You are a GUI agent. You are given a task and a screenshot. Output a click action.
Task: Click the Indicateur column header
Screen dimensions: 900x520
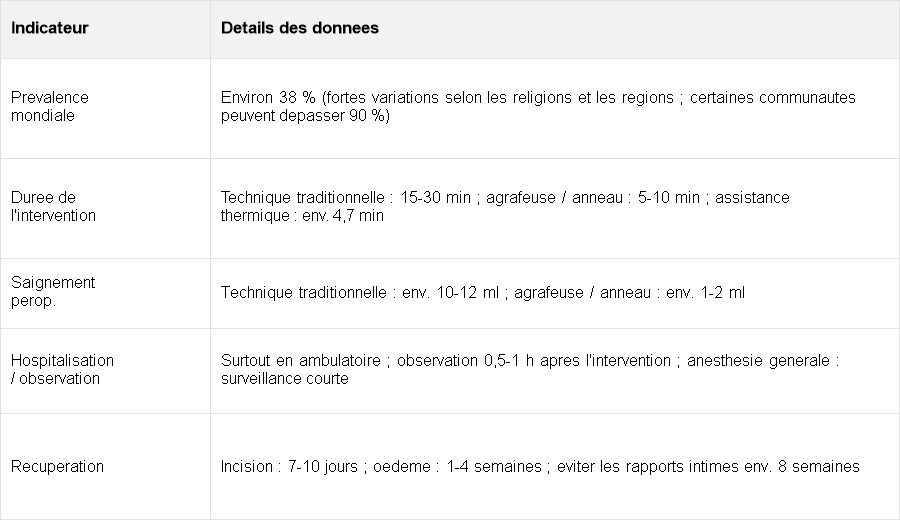click(49, 28)
